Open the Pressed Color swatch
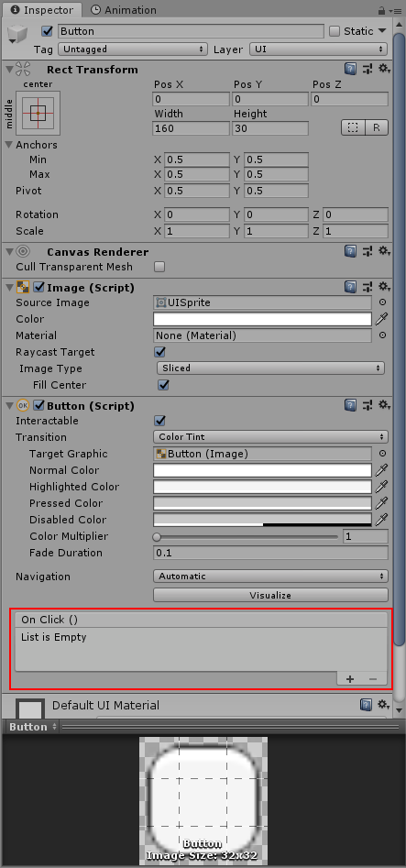Image resolution: width=406 pixels, height=868 pixels. tap(262, 503)
